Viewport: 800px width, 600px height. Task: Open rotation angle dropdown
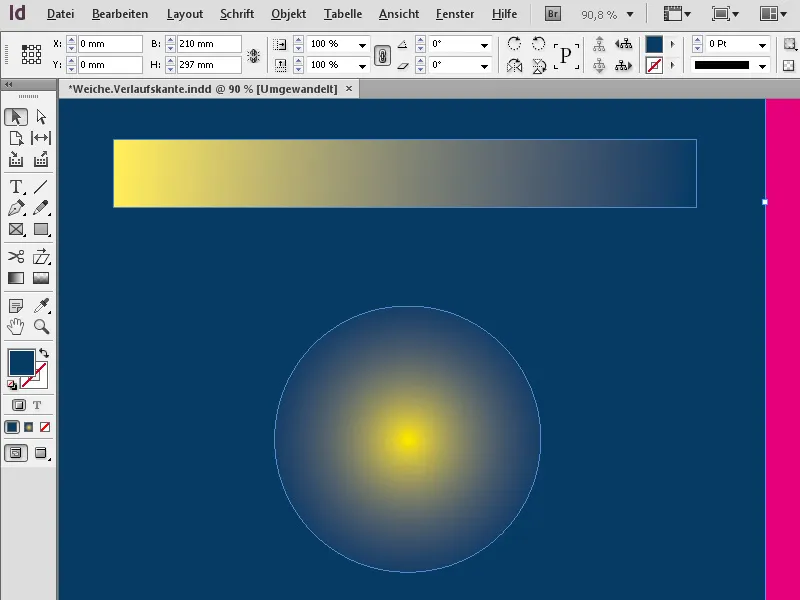click(484, 45)
